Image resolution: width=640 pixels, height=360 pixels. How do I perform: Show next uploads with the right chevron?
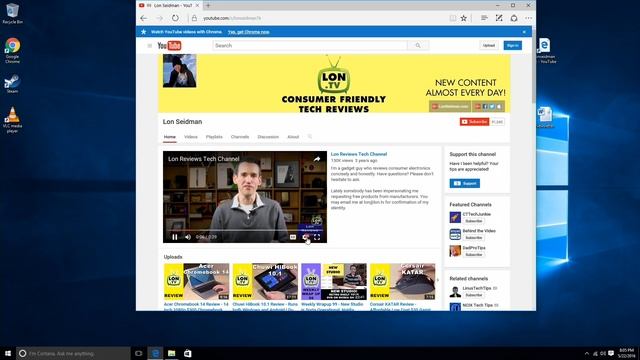pyautogui.click(x=438, y=280)
